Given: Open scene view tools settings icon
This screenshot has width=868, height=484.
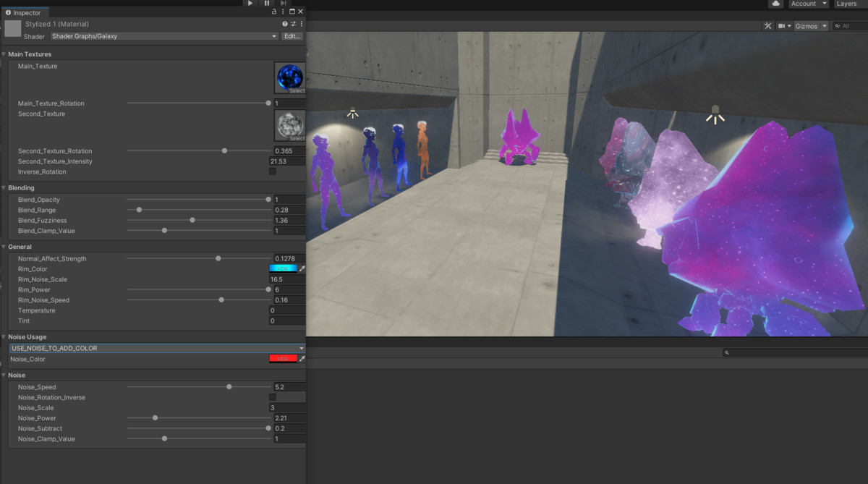Looking at the screenshot, I should 768,26.
